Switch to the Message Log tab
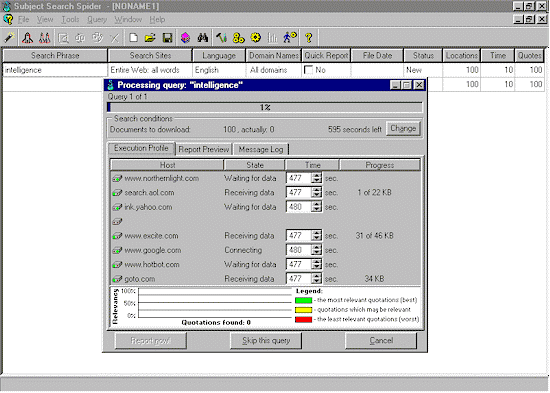 261,149
